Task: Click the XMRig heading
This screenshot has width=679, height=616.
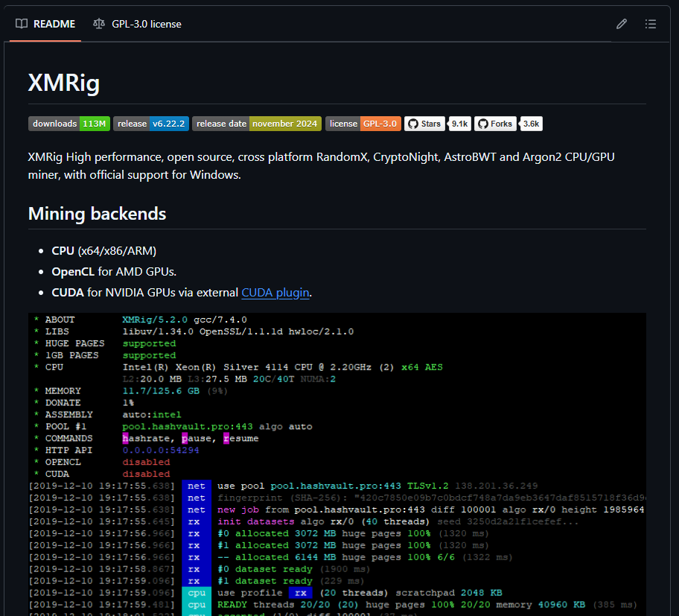Action: click(64, 82)
